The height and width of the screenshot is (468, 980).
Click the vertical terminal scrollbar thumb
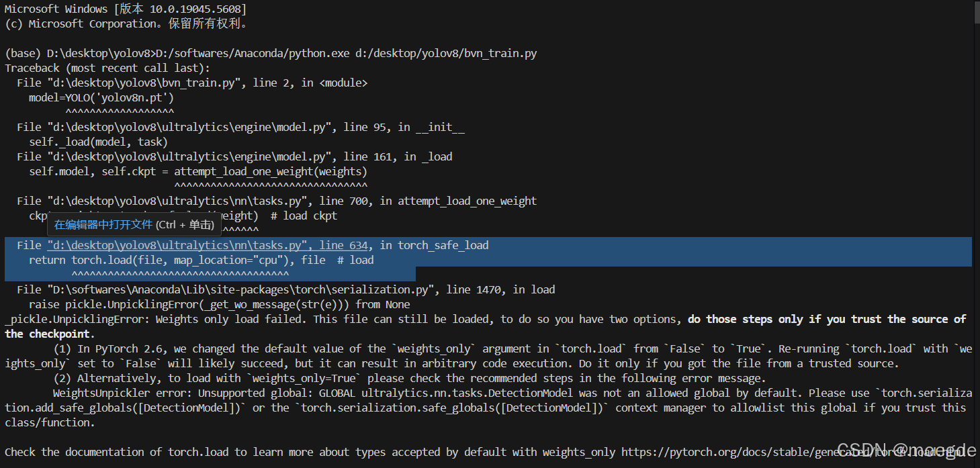977,12
